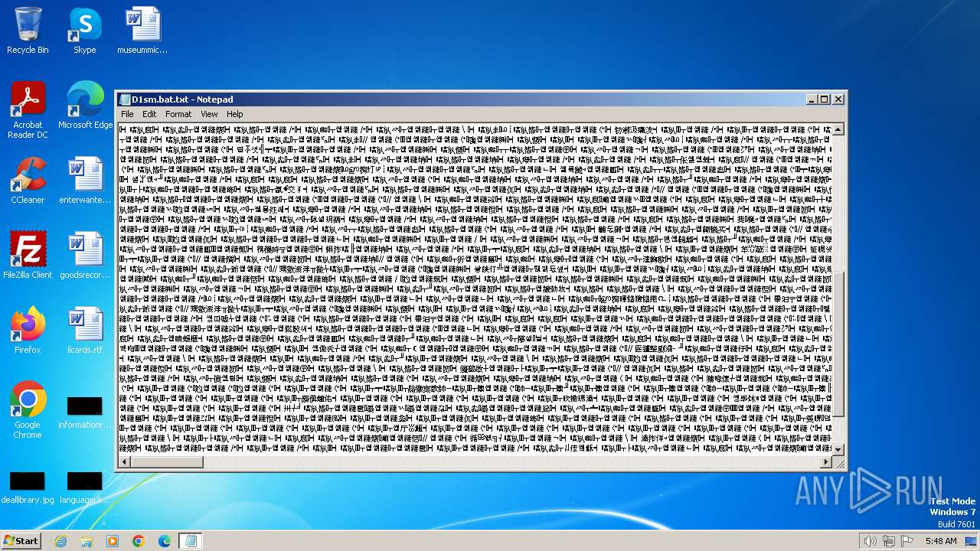Open the Edit menu in Notepad
Screen dimensions: 980x551
click(x=149, y=114)
